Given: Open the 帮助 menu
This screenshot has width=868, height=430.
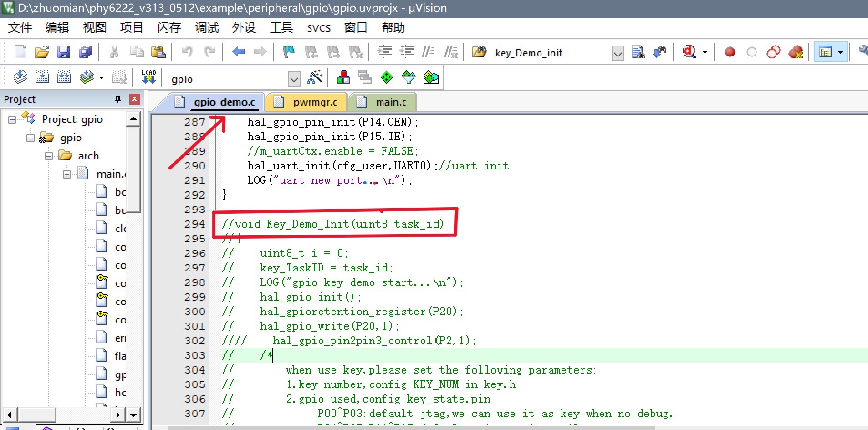Looking at the screenshot, I should 393,28.
